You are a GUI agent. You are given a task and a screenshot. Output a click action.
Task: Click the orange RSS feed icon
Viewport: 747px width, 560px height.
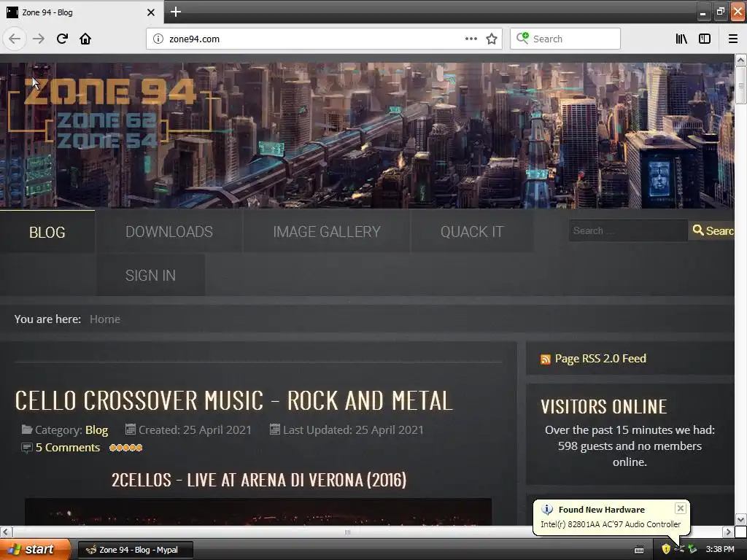click(546, 359)
